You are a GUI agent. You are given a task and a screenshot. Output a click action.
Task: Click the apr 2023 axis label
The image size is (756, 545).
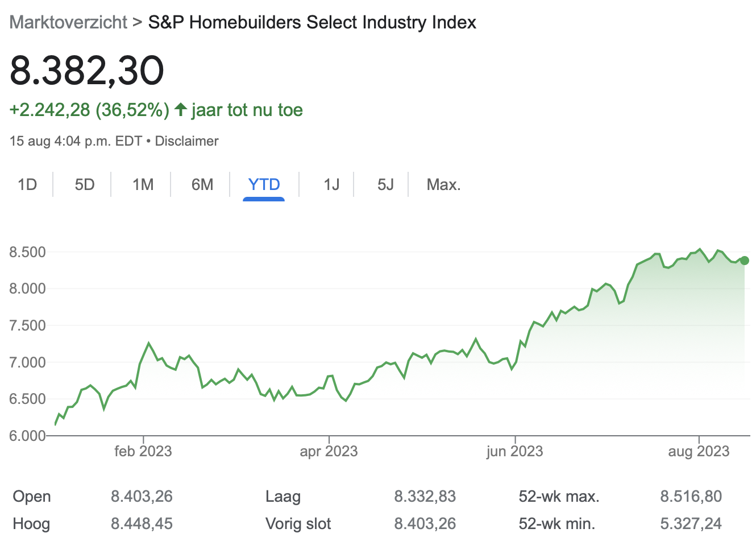click(x=329, y=451)
